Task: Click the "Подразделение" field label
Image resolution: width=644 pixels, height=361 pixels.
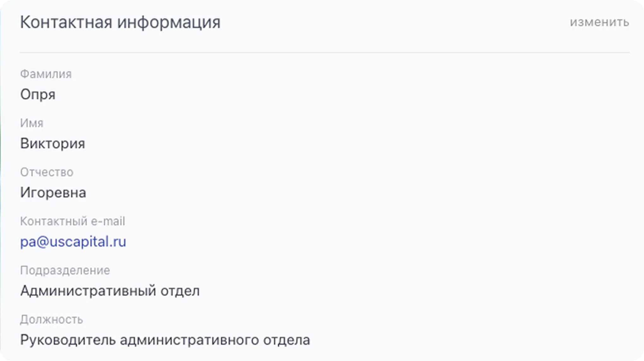Action: point(65,270)
